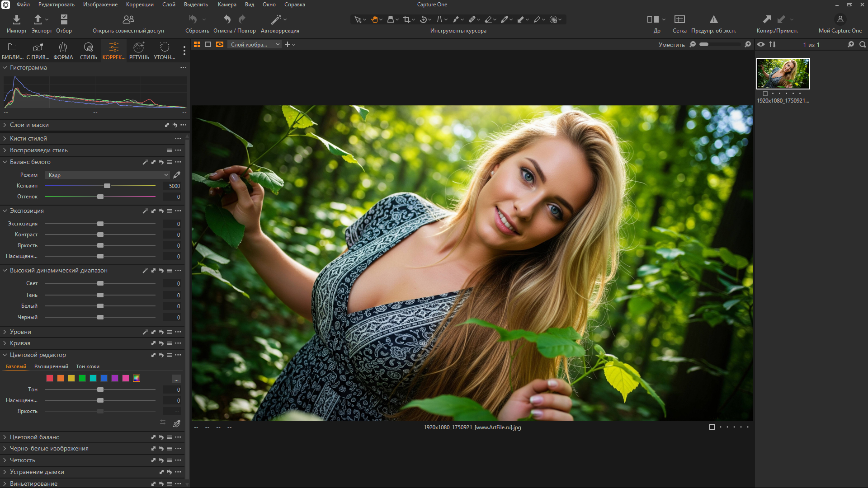868x488 pixels.
Task: Toggle the До before/after view
Action: point(652,19)
